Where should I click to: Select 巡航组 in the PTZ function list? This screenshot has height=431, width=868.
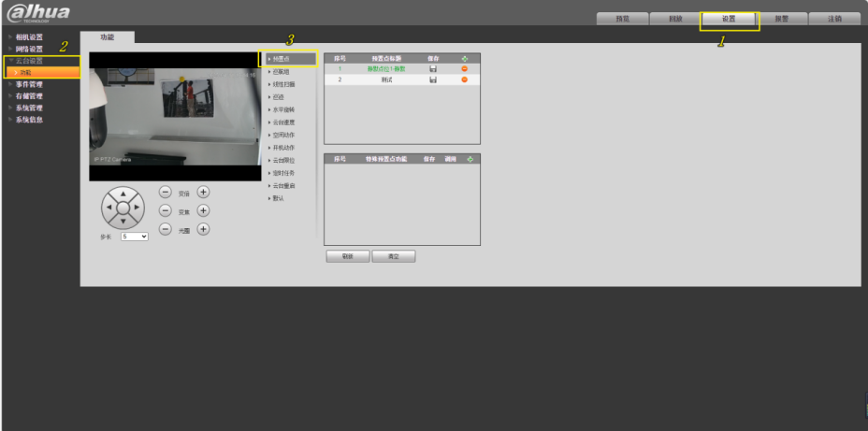click(281, 71)
